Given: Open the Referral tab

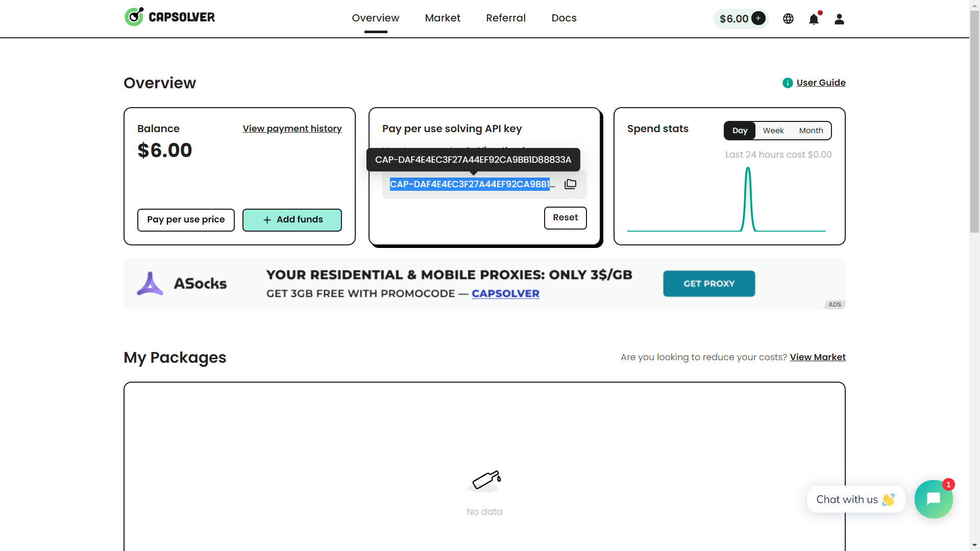Looking at the screenshot, I should coord(505,18).
